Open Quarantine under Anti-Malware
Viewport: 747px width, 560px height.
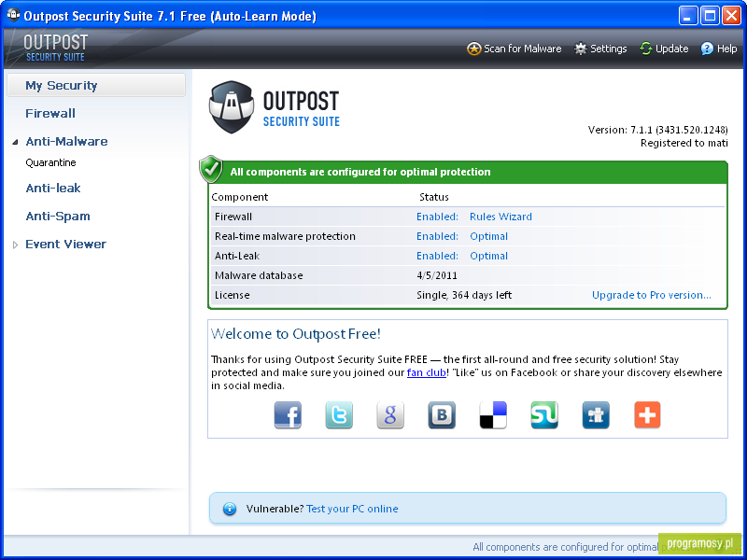[x=51, y=162]
